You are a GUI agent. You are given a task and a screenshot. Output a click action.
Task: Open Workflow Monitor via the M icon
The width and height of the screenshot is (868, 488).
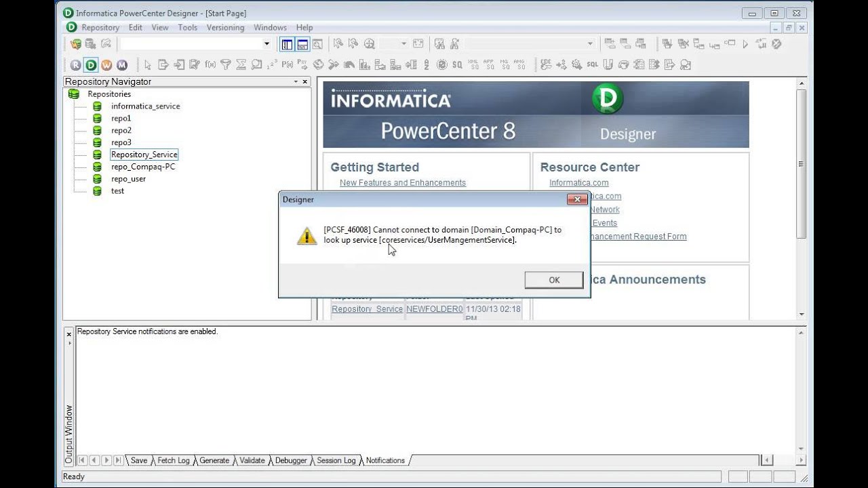[x=122, y=65]
